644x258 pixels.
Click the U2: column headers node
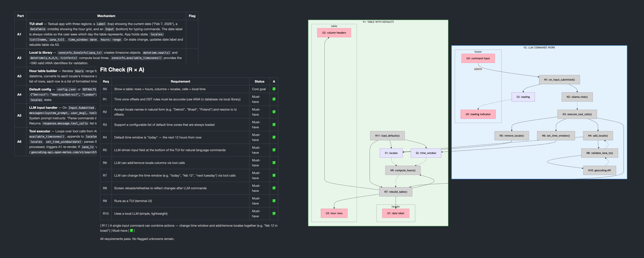coord(334,33)
